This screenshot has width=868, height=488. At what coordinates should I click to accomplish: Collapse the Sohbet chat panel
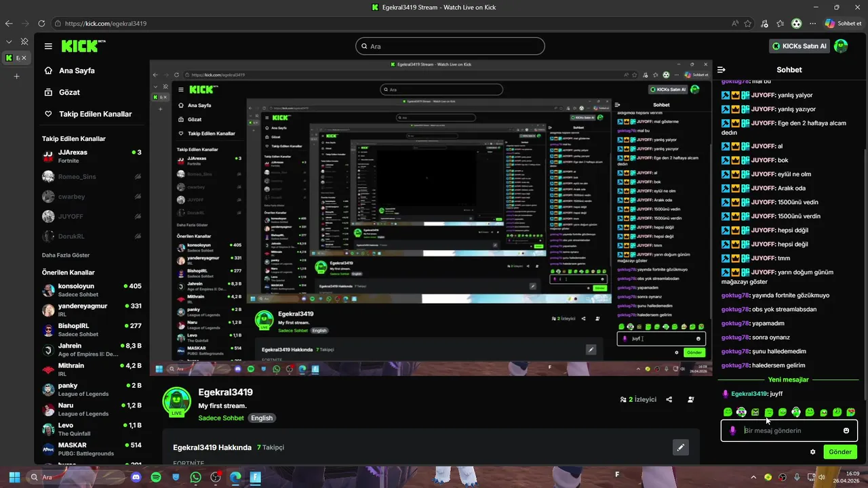point(722,70)
